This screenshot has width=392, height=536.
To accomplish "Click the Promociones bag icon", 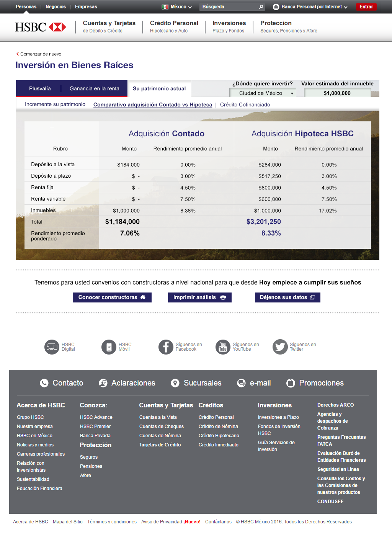I will (x=291, y=383).
